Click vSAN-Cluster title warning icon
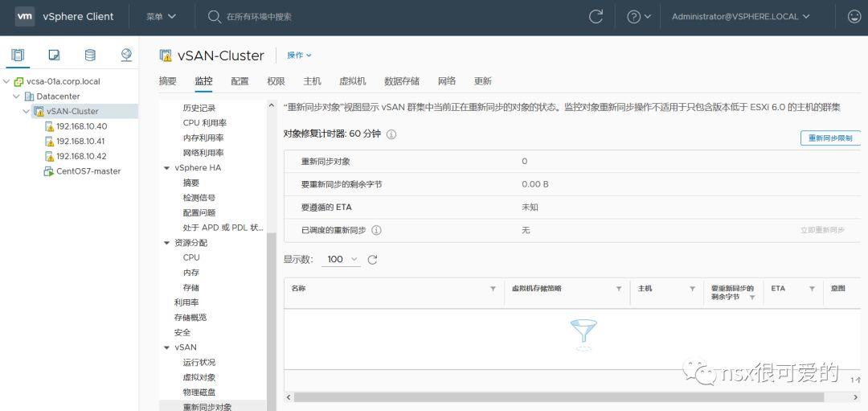 (166, 55)
